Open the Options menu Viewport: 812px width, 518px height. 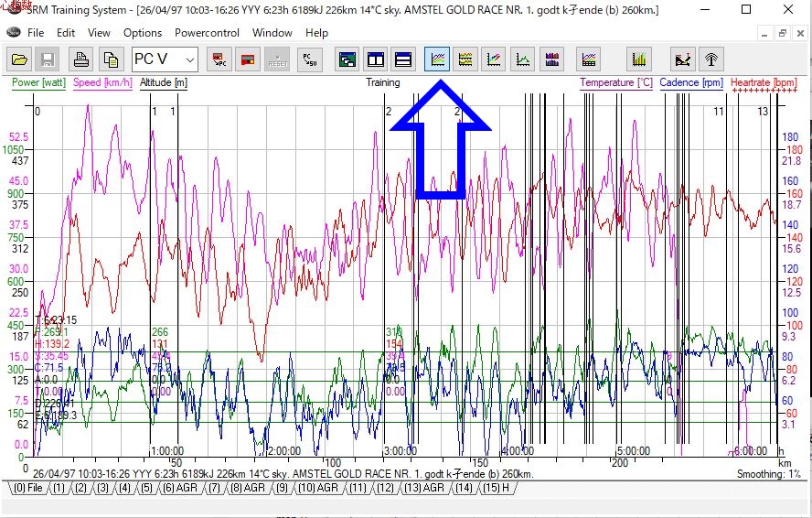pos(143,33)
